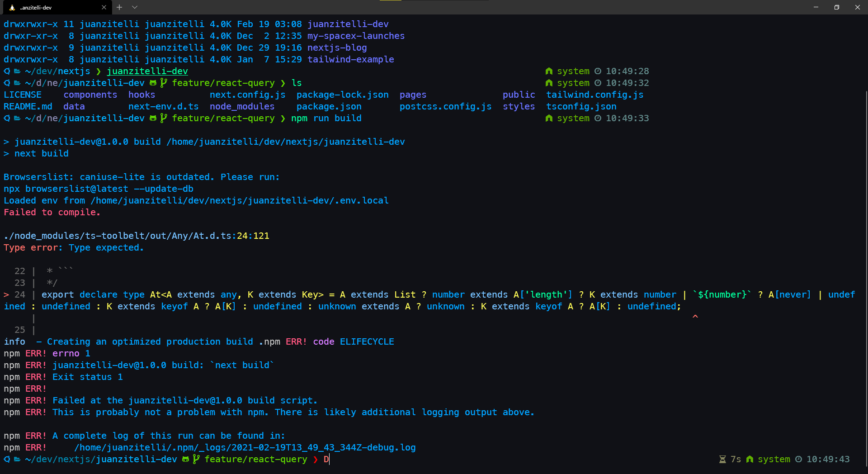Click the next.config.js file name
The image size is (868, 474).
tap(247, 95)
